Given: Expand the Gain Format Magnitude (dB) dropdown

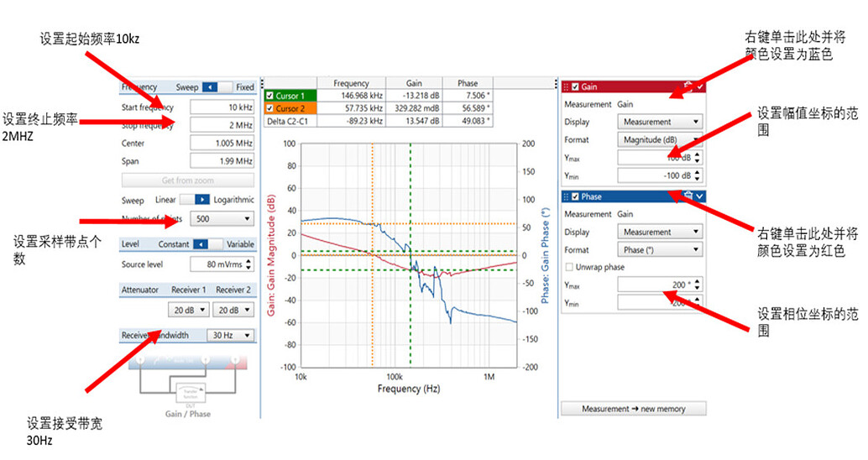Looking at the screenshot, I should click(660, 140).
